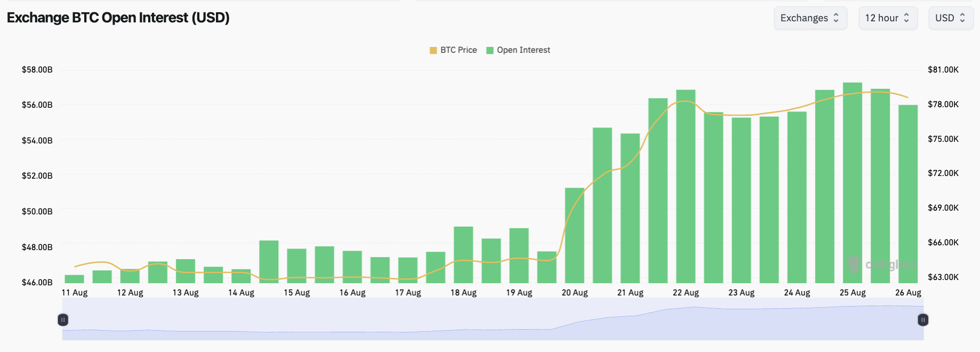Click the 26 Aug axis label

coord(908,292)
